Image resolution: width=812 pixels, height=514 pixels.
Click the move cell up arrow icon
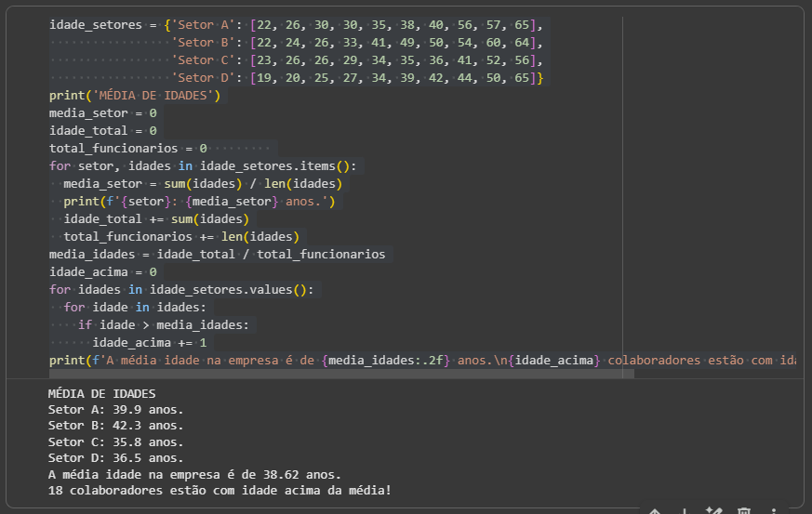click(x=655, y=510)
